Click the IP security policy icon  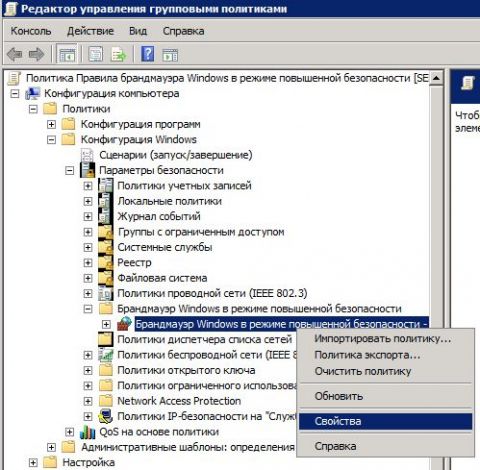coord(106,416)
